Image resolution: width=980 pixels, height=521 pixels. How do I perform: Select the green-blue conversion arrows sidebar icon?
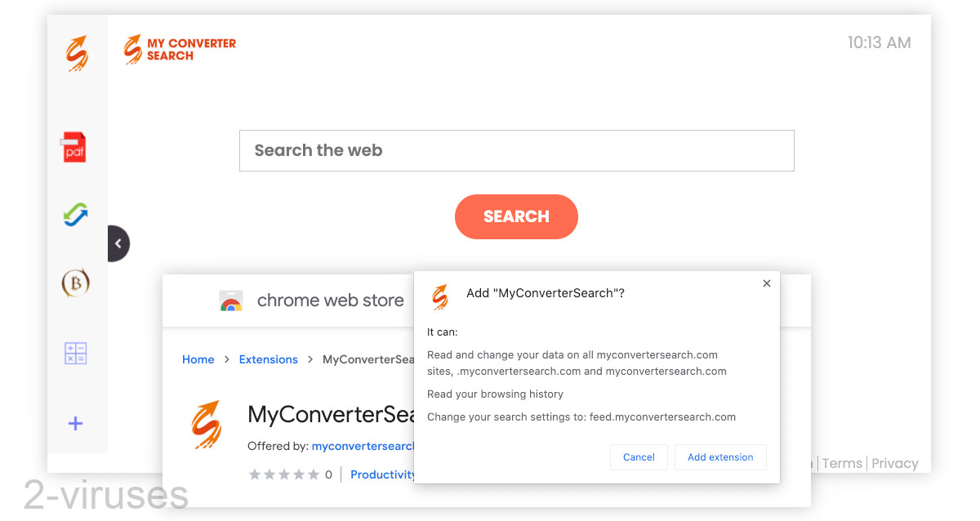(74, 214)
